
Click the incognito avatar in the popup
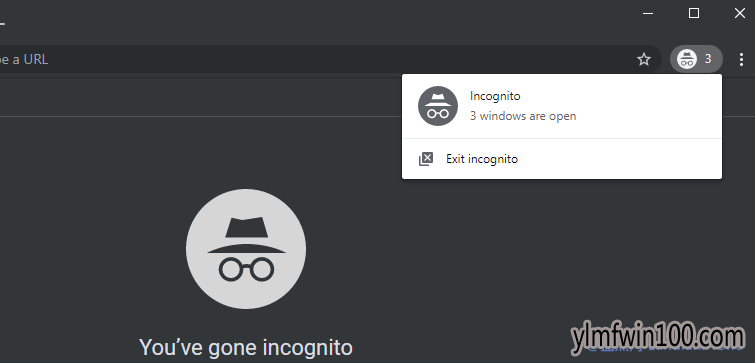pyautogui.click(x=438, y=106)
